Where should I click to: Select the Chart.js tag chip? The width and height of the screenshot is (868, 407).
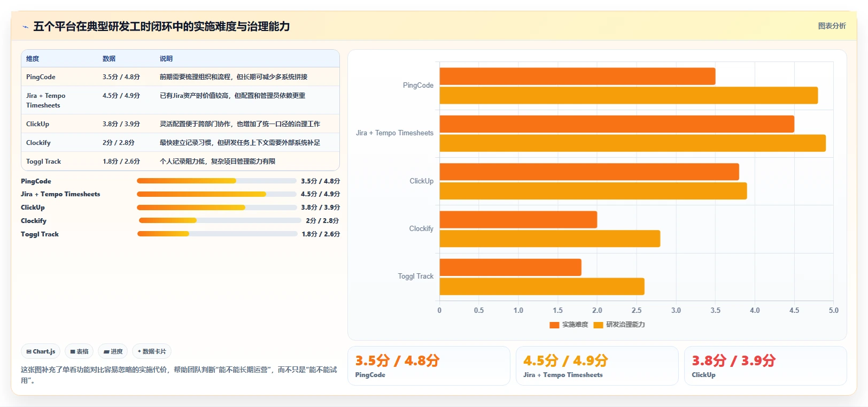coord(41,351)
